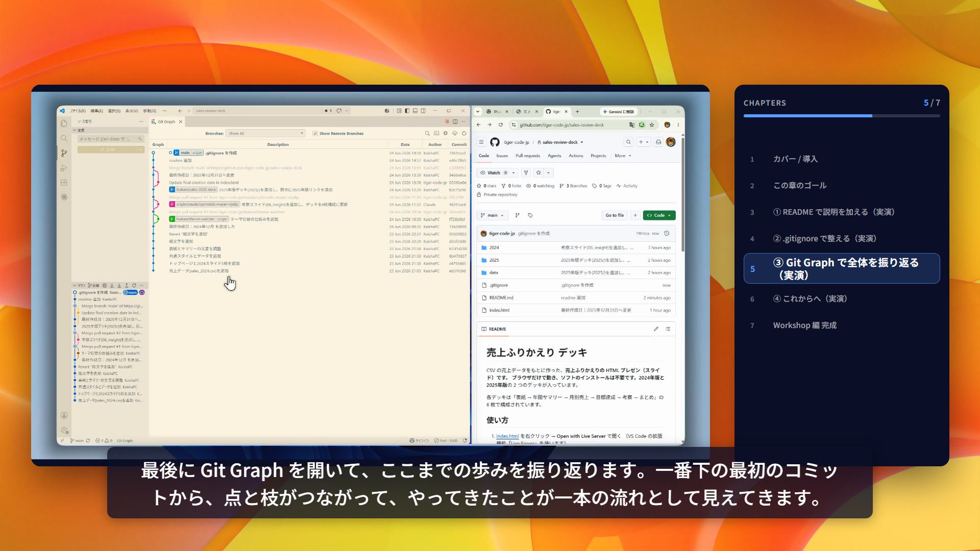Open the README.md file link
This screenshot has height=551, width=980.
501,297
